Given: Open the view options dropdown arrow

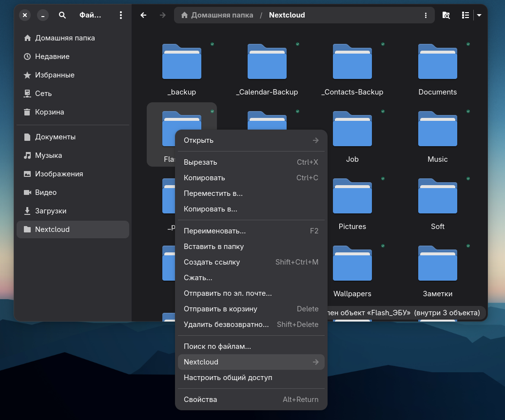Looking at the screenshot, I should tap(479, 15).
